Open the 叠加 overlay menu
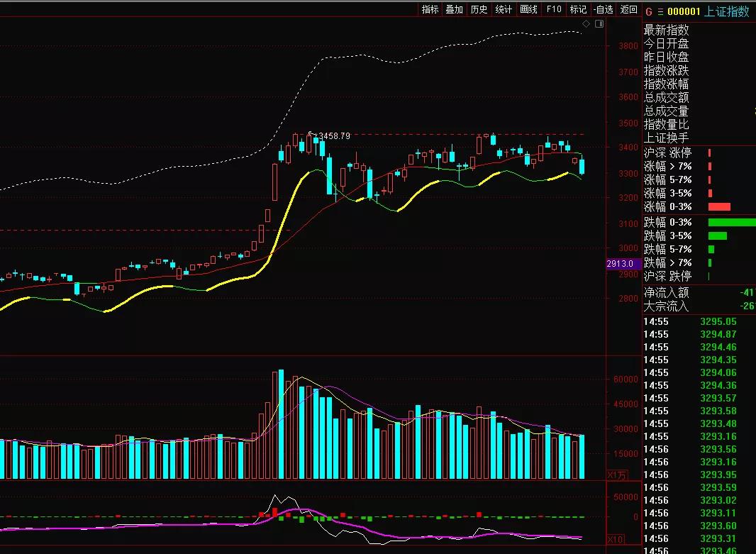The width and height of the screenshot is (756, 554). pyautogui.click(x=454, y=9)
